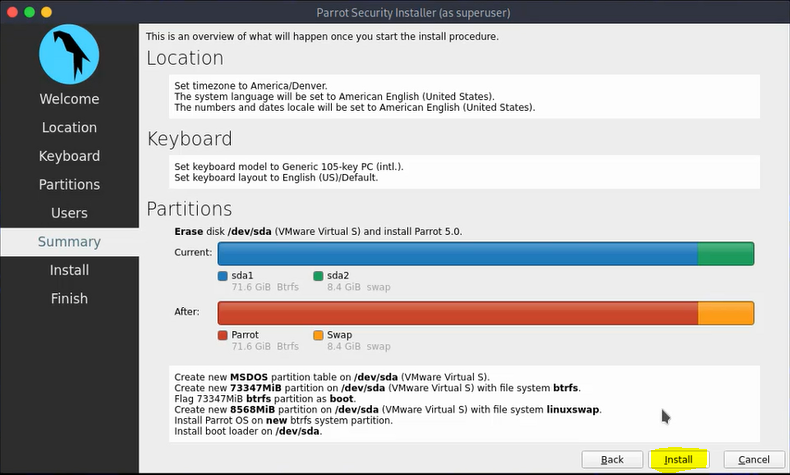This screenshot has width=790, height=475.
Task: Click the orange Swap legend square
Action: [x=318, y=335]
